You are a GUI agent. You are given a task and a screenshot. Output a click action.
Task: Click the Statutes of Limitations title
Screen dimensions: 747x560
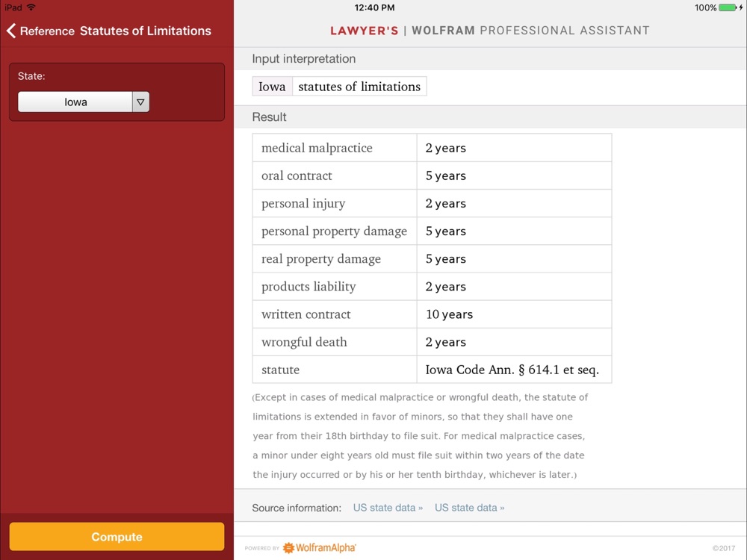[x=146, y=31]
